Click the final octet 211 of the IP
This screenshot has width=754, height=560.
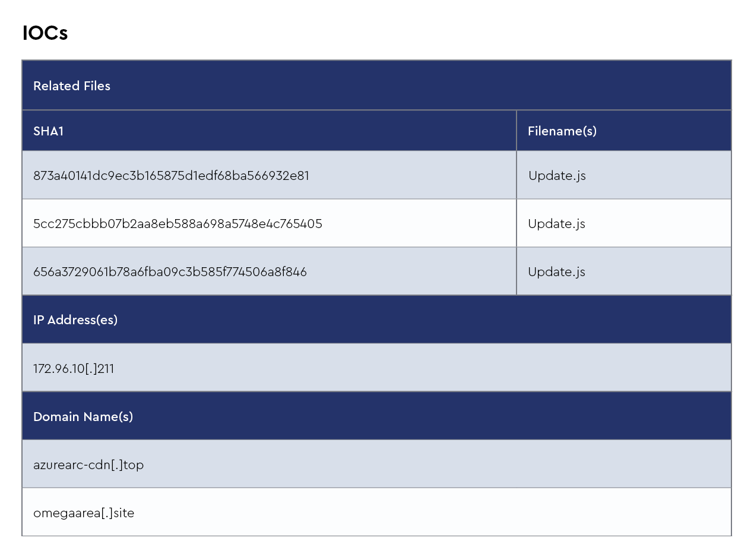pos(106,369)
